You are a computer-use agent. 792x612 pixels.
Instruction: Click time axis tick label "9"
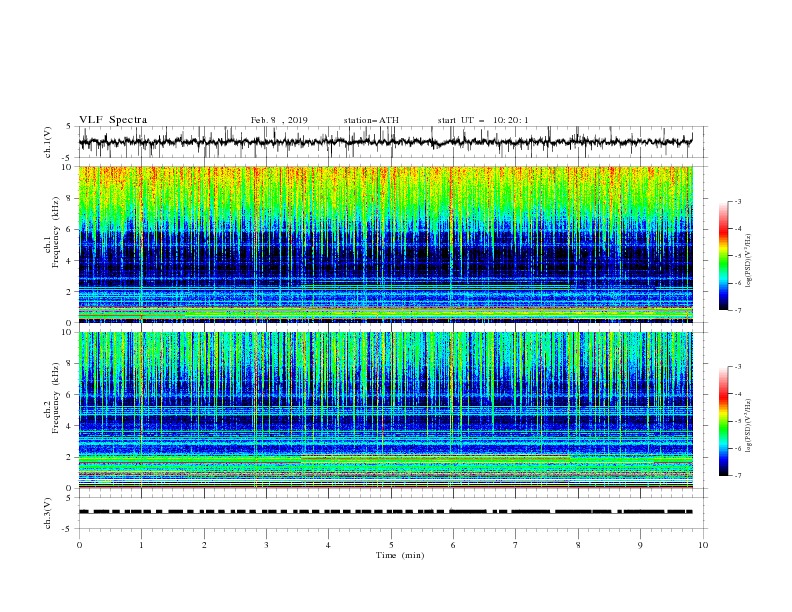click(640, 545)
